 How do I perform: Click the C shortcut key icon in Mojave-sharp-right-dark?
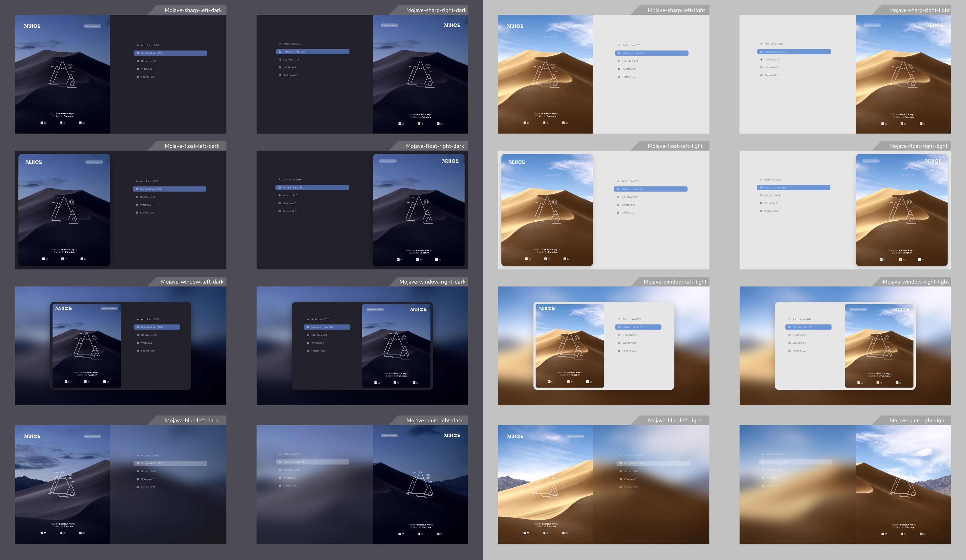tap(438, 124)
